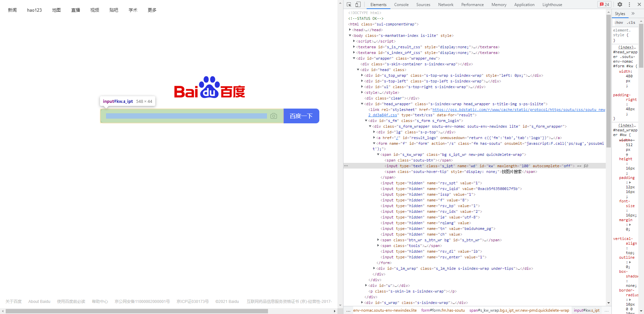Open the Memory tab
Screen dimensions: 644x314
point(499,5)
